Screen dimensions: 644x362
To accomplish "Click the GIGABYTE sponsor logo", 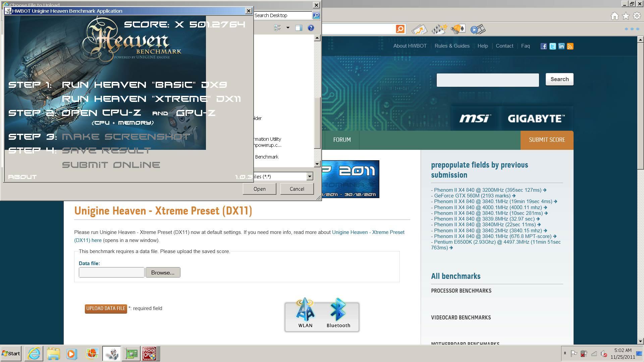I will [536, 119].
